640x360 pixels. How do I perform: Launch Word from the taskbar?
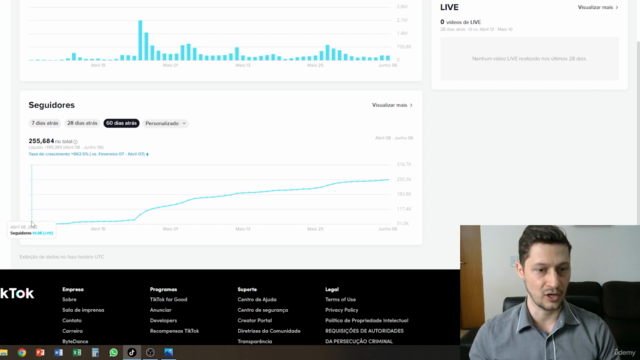(x=58, y=353)
